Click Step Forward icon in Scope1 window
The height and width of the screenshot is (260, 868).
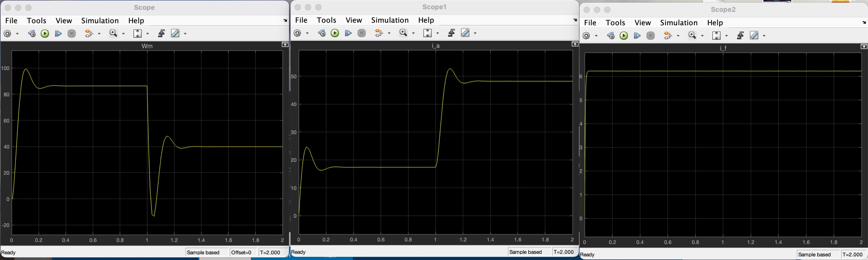[x=348, y=33]
